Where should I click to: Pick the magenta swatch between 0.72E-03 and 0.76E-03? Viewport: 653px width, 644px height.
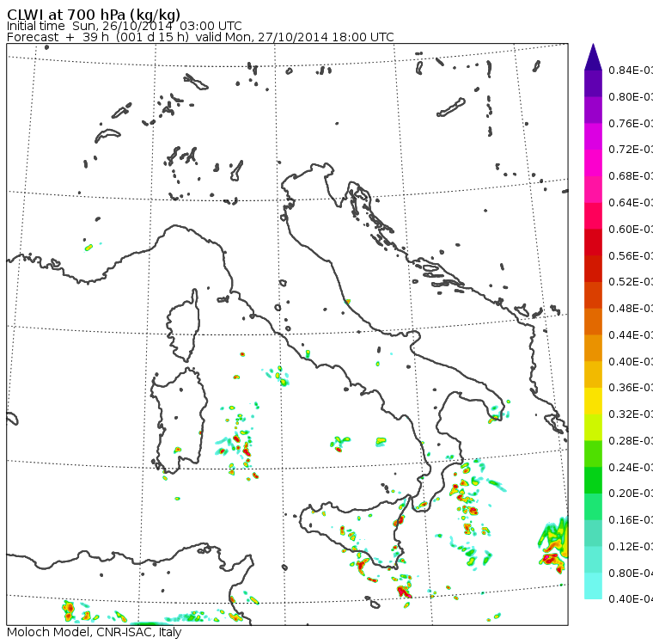(593, 137)
